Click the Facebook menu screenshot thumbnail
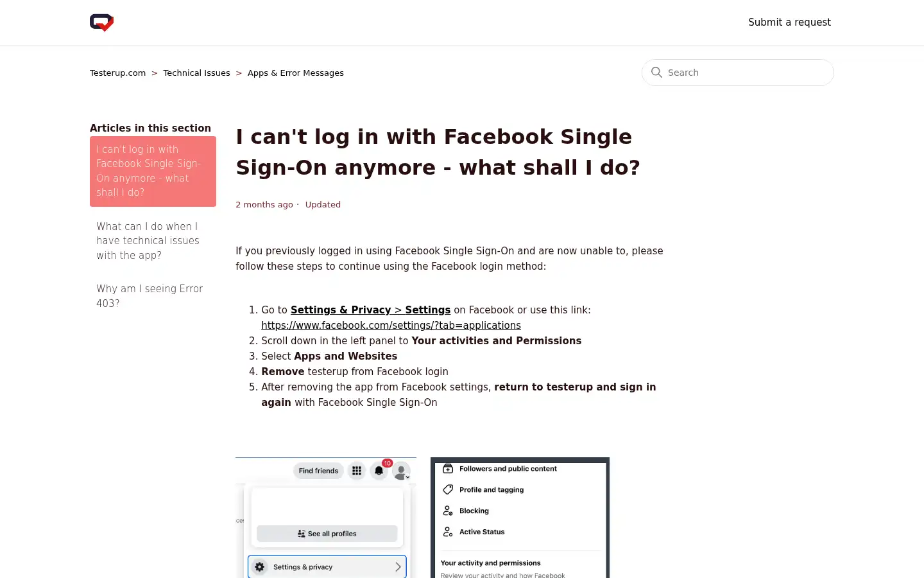Image resolution: width=924 pixels, height=578 pixels. click(x=326, y=518)
